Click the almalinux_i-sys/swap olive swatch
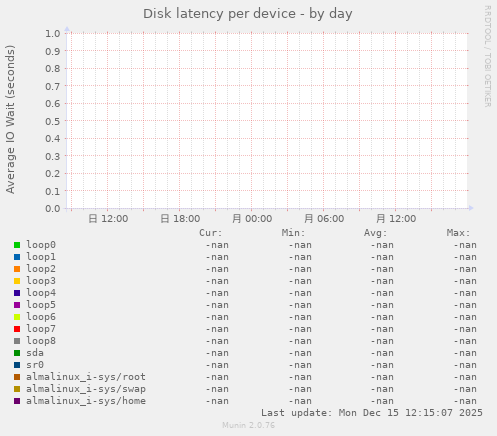The image size is (497, 436). coord(17,389)
